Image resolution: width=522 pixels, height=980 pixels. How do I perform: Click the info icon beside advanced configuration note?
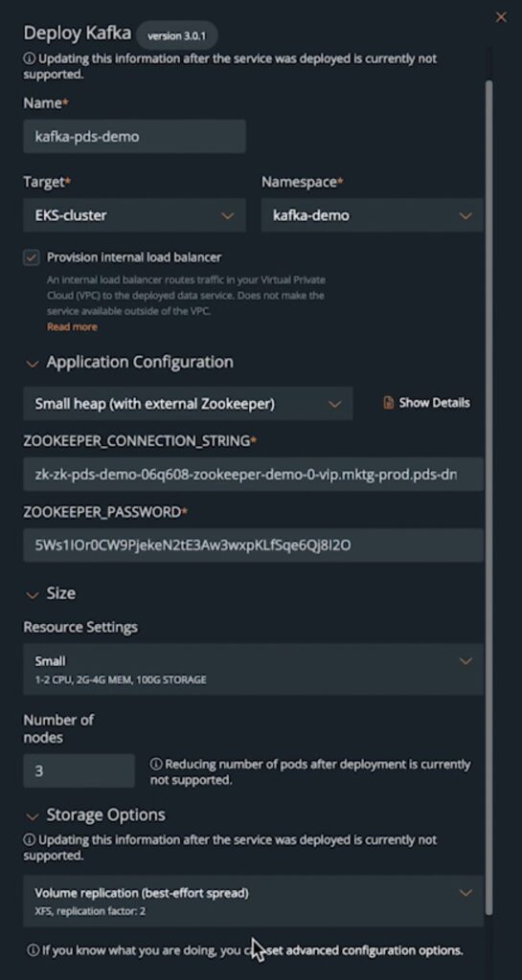click(34, 950)
